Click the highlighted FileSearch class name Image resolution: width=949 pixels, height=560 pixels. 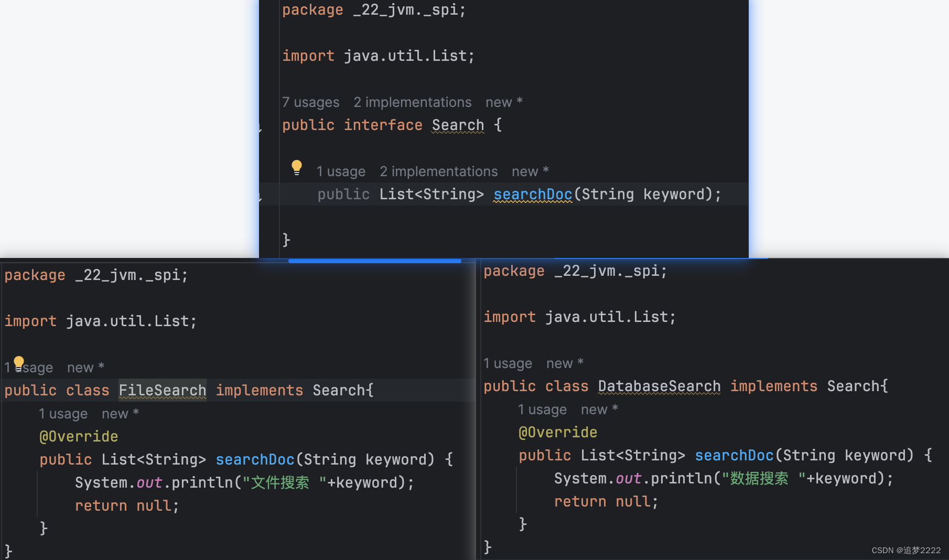(x=163, y=391)
